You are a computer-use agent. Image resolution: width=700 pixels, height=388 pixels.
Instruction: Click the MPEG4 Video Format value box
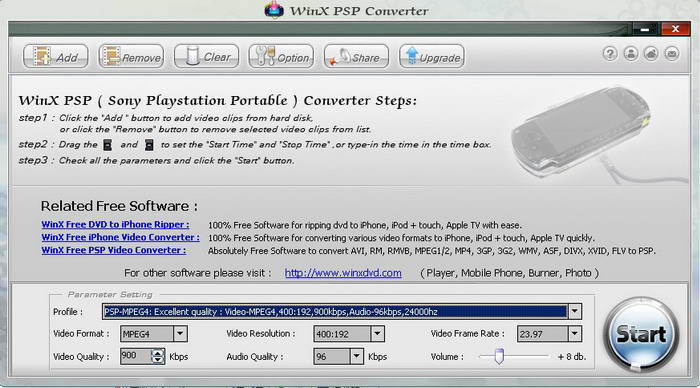(x=146, y=334)
